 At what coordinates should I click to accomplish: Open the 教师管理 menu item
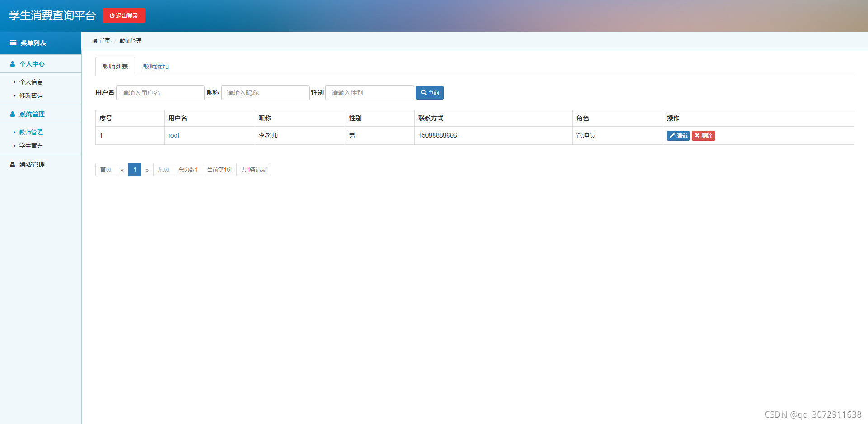tap(31, 132)
